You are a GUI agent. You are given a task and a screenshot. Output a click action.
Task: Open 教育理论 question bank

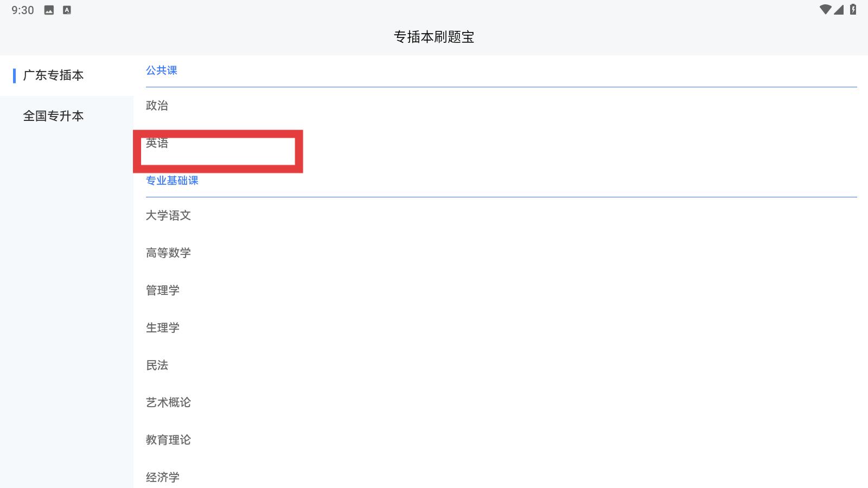pos(501,440)
